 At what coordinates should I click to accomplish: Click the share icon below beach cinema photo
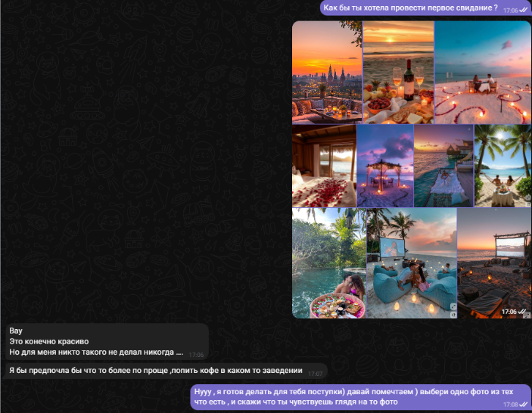(453, 314)
